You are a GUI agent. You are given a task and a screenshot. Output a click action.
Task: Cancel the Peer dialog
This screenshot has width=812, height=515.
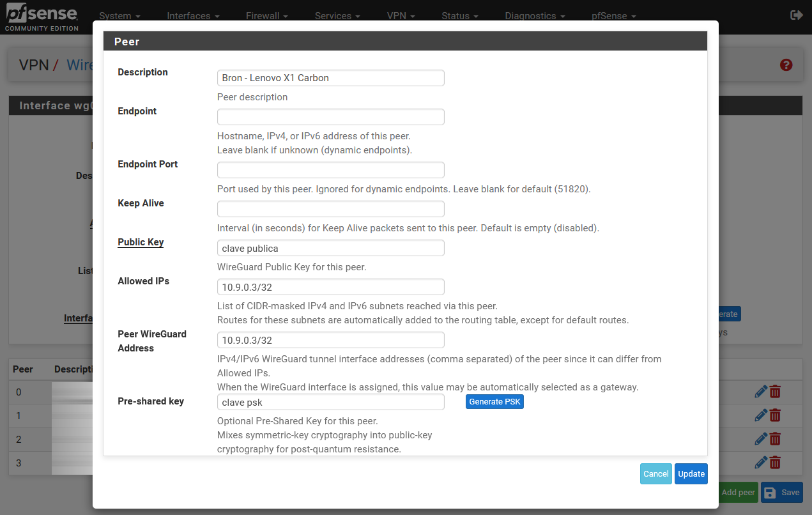point(655,473)
